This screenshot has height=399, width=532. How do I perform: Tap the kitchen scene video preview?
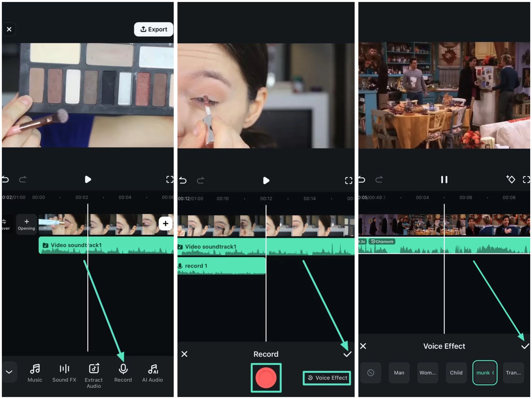click(x=444, y=95)
